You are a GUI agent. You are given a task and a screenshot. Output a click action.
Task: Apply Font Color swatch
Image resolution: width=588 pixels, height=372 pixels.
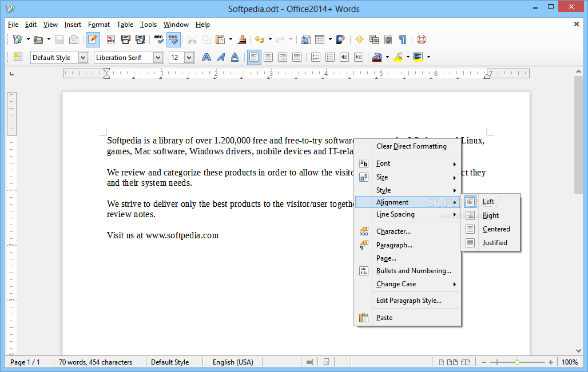click(377, 57)
